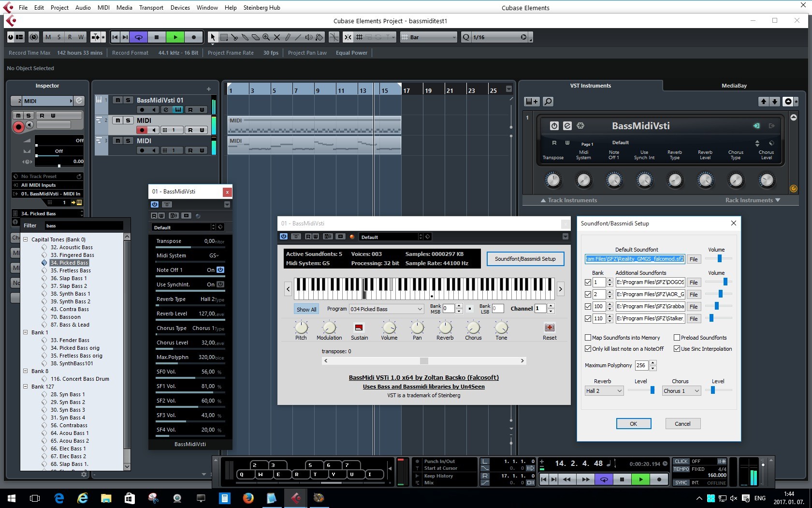Viewport: 812px width, 508px height.
Task: Open the Project menu
Action: point(59,8)
